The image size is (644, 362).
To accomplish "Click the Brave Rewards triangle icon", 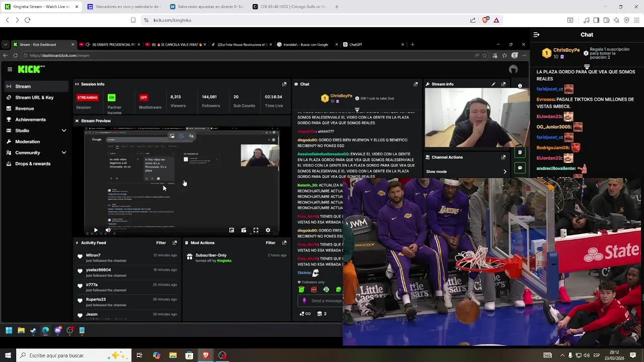I will (x=496, y=20).
